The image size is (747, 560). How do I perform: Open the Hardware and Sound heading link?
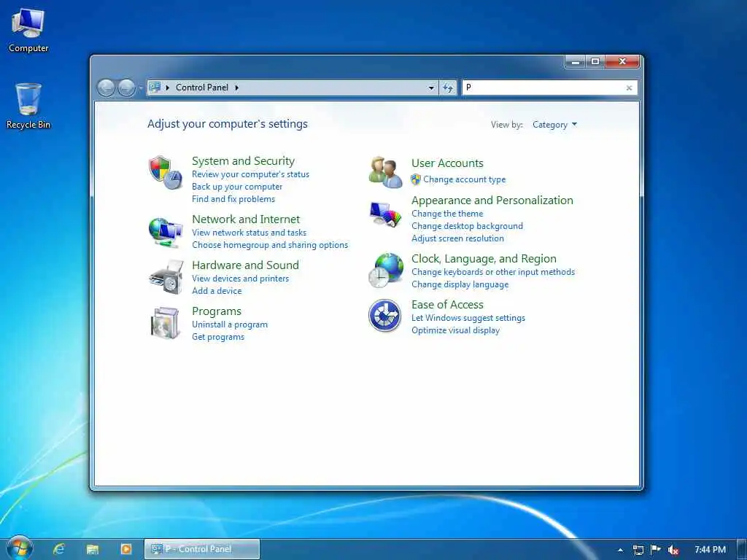pyautogui.click(x=245, y=265)
